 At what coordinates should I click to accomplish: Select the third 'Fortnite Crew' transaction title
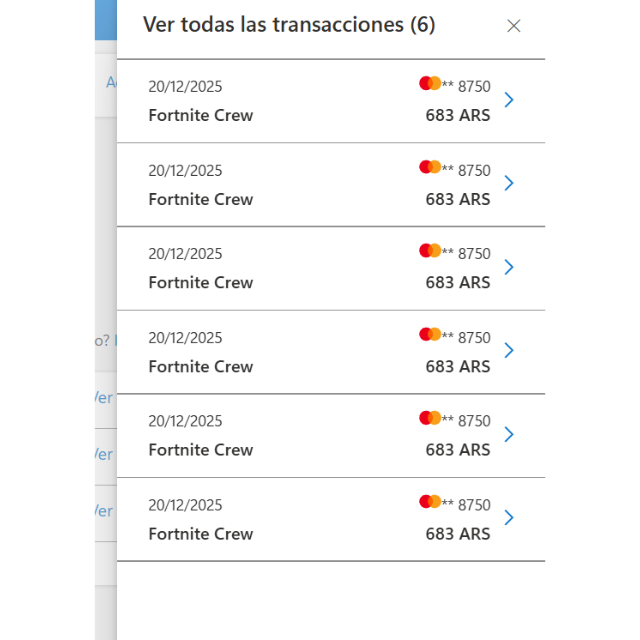click(201, 282)
